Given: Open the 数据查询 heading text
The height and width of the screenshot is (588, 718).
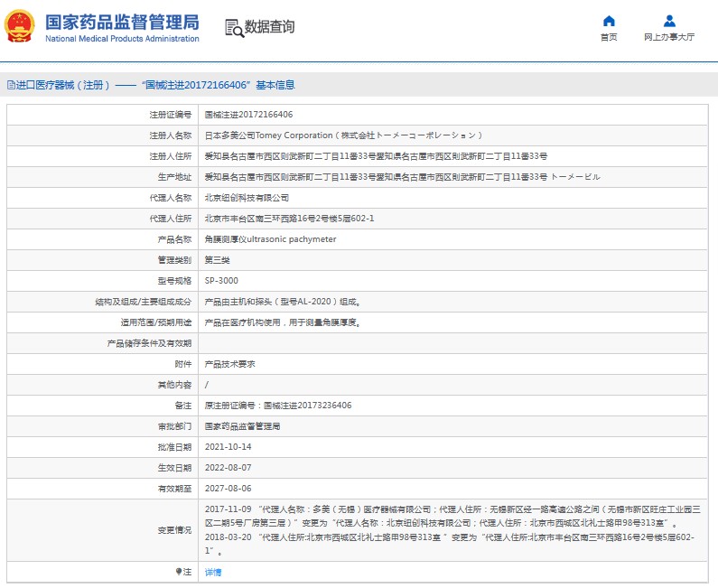Looking at the screenshot, I should 269,27.
